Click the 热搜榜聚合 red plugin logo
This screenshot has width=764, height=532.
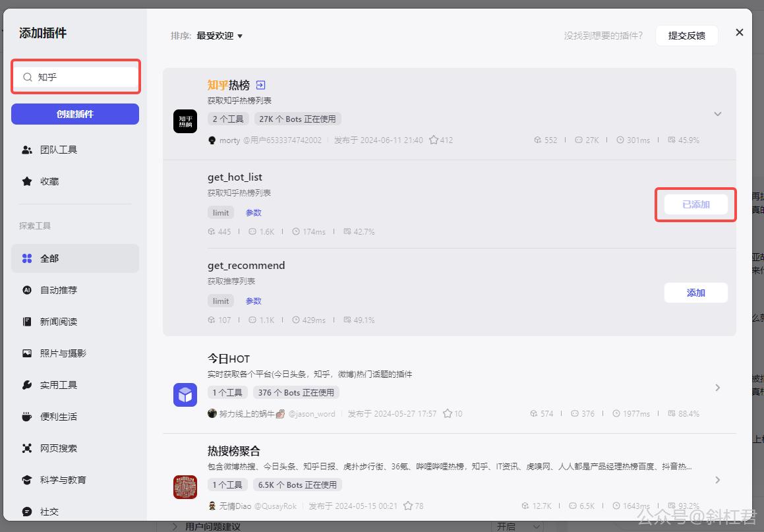click(x=185, y=487)
